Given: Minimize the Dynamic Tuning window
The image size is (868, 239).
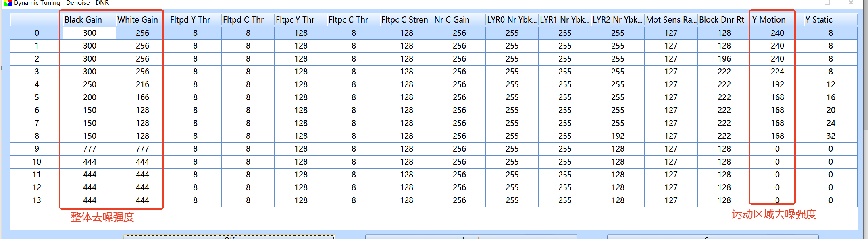Looking at the screenshot, I should [803, 3].
